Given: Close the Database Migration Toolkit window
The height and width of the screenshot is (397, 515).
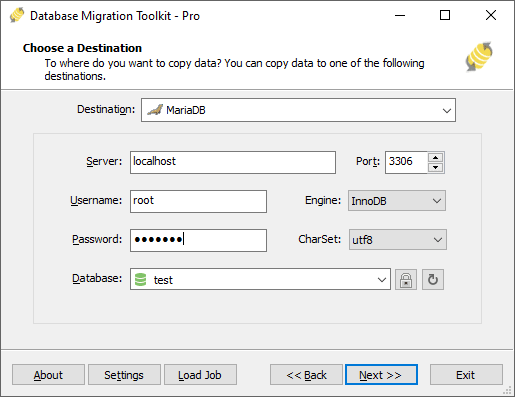Looking at the screenshot, I should [491, 15].
